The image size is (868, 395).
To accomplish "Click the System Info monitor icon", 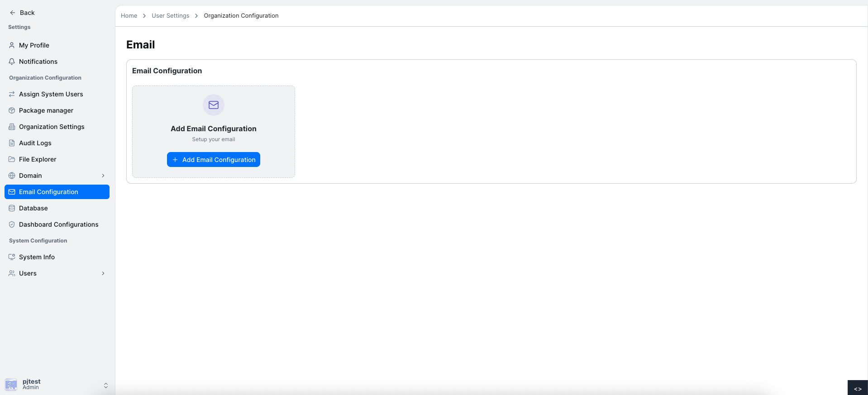I will (x=12, y=257).
